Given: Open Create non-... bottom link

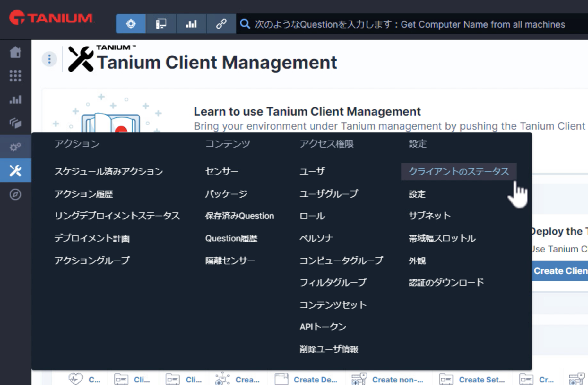Looking at the screenshot, I should (x=398, y=380).
